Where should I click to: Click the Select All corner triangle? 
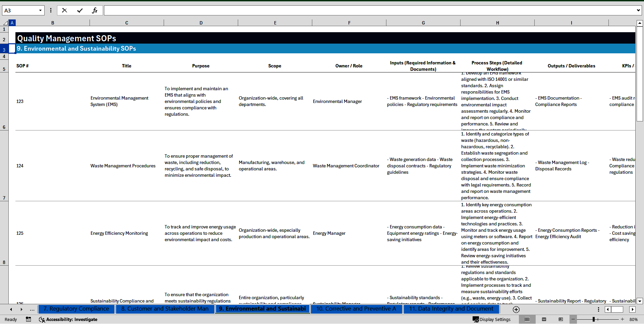(5, 23)
